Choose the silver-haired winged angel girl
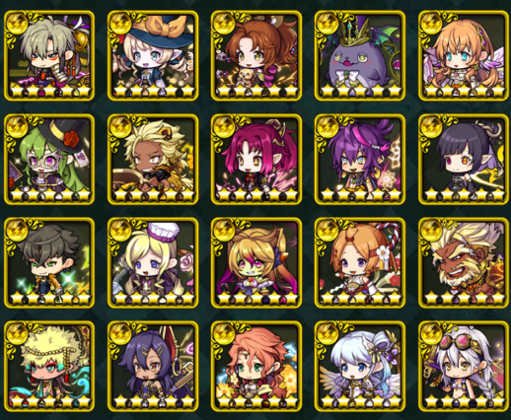511x420 pixels. (360, 366)
